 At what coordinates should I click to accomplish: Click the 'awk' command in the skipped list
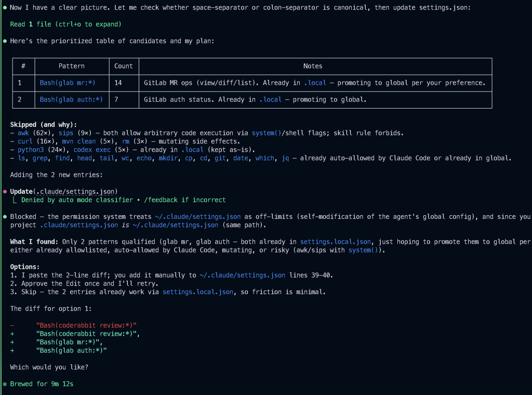click(23, 133)
